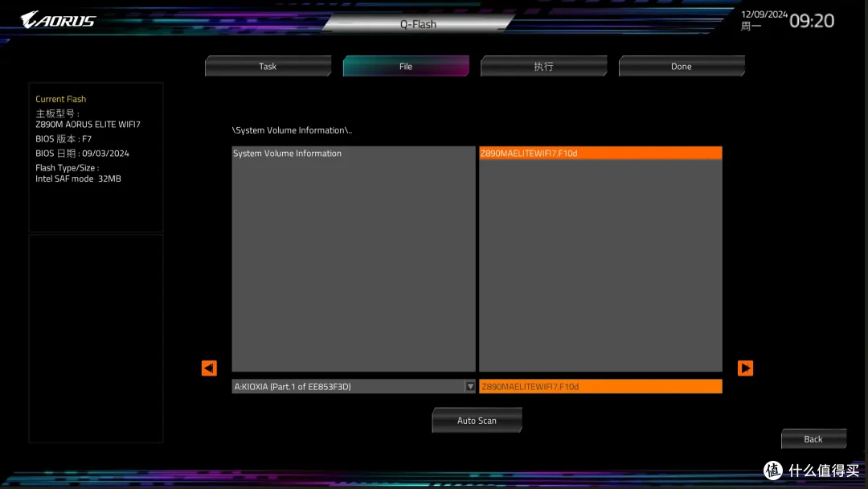
Task: Click the BIOS 日期 : 09/03/2024 line
Action: [82, 154]
